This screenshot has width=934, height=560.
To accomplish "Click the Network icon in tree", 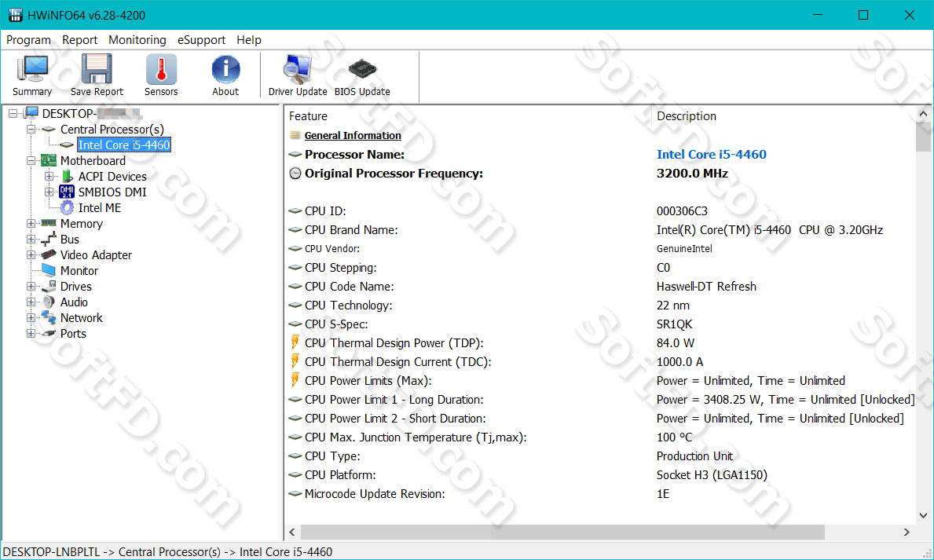I will pos(49,317).
